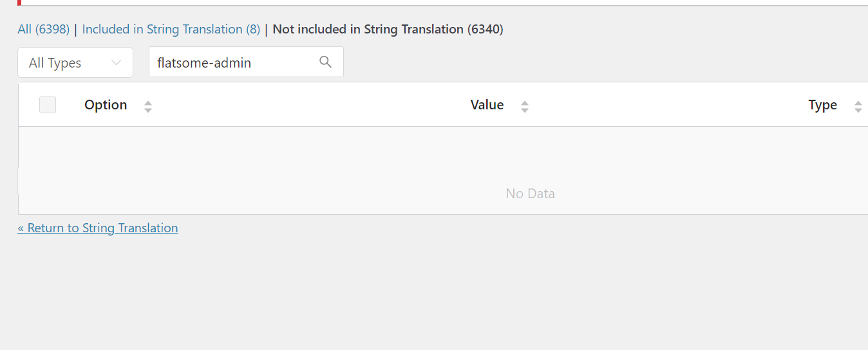Viewport: 868px width, 350px height.
Task: Click the Value column header label
Action: [487, 105]
